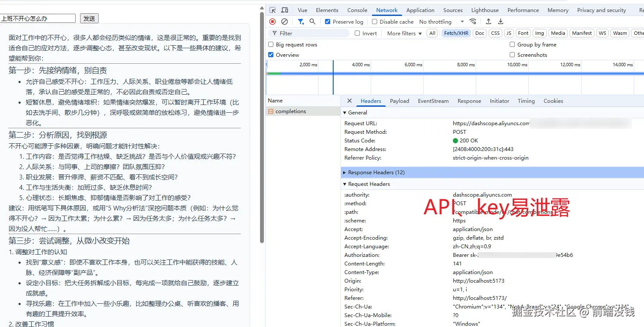Select the Wasm filter chip

coord(620,33)
